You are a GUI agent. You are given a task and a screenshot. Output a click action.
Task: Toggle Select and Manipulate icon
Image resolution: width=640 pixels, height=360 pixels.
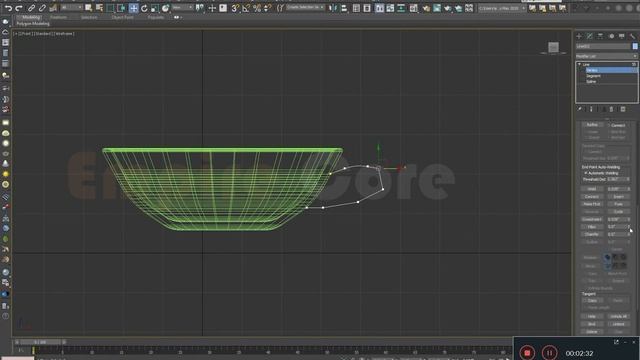tap(212, 8)
